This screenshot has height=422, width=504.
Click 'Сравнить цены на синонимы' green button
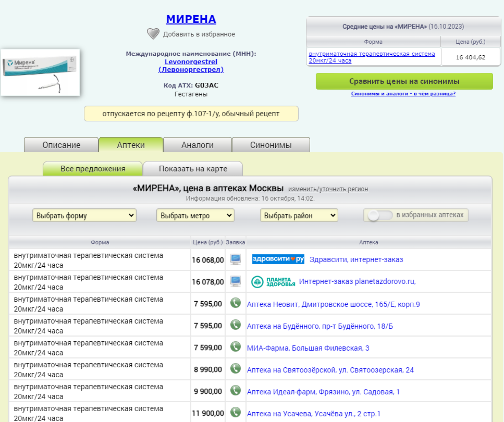click(404, 81)
